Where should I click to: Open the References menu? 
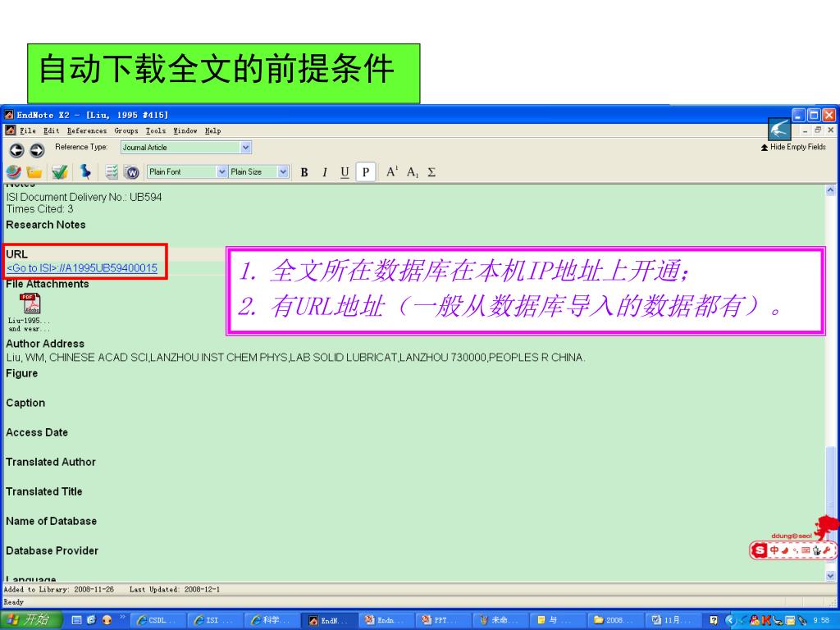pyautogui.click(x=87, y=130)
